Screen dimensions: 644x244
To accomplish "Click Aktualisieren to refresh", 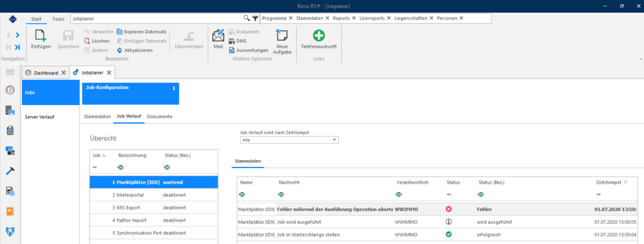I will click(135, 50).
